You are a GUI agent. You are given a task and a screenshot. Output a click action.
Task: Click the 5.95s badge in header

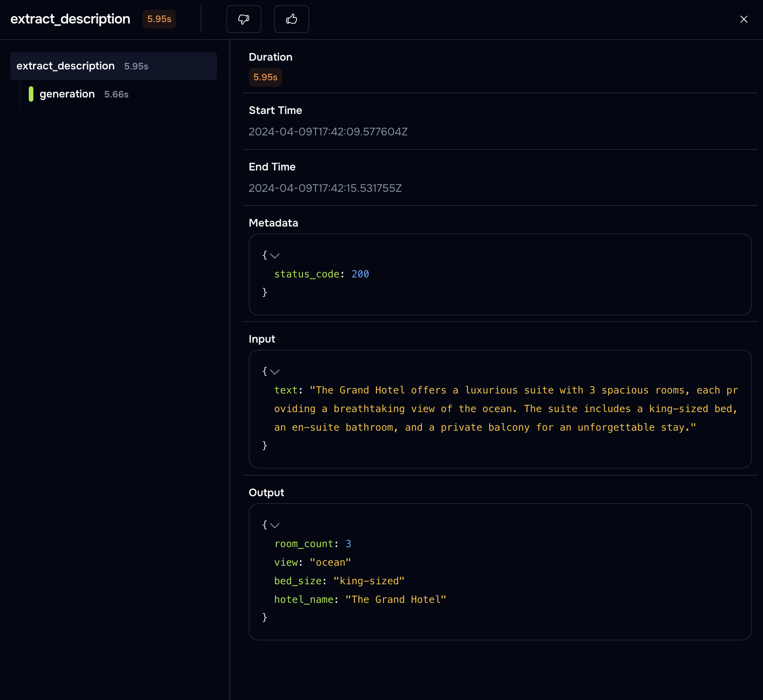click(159, 19)
